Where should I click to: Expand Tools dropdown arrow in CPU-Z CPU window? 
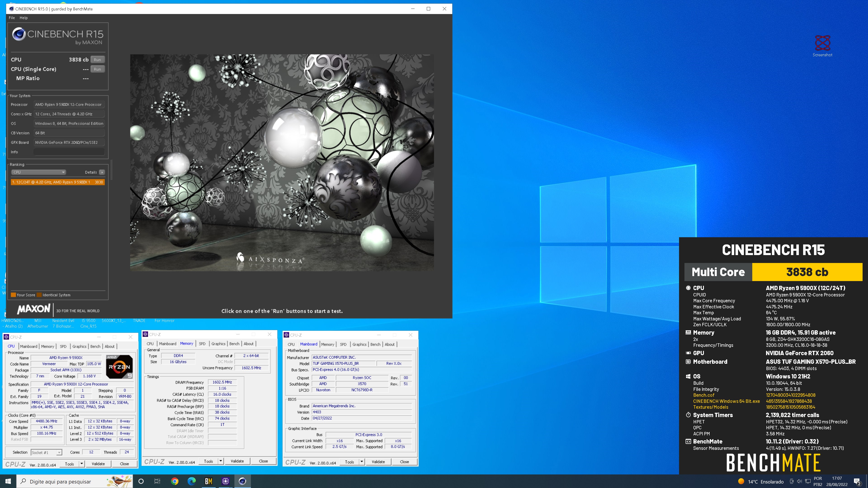tap(82, 464)
